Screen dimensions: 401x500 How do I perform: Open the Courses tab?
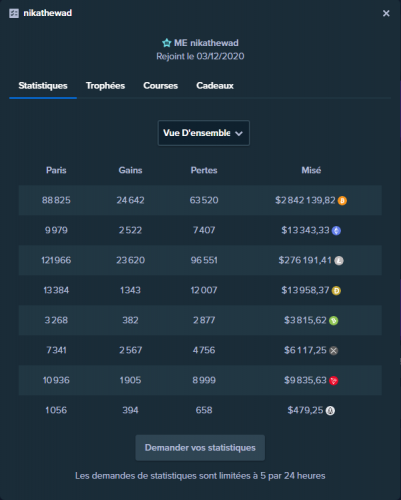(161, 86)
